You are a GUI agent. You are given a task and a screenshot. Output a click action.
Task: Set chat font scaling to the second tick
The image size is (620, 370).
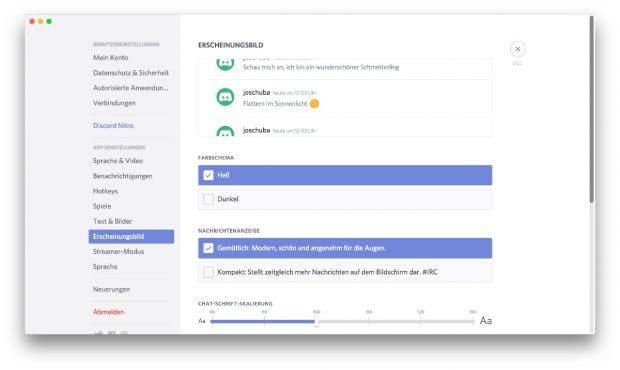[x=264, y=321]
